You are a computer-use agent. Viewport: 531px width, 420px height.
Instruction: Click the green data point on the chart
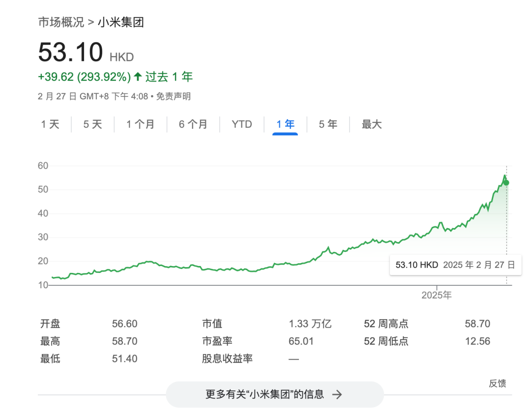click(506, 183)
